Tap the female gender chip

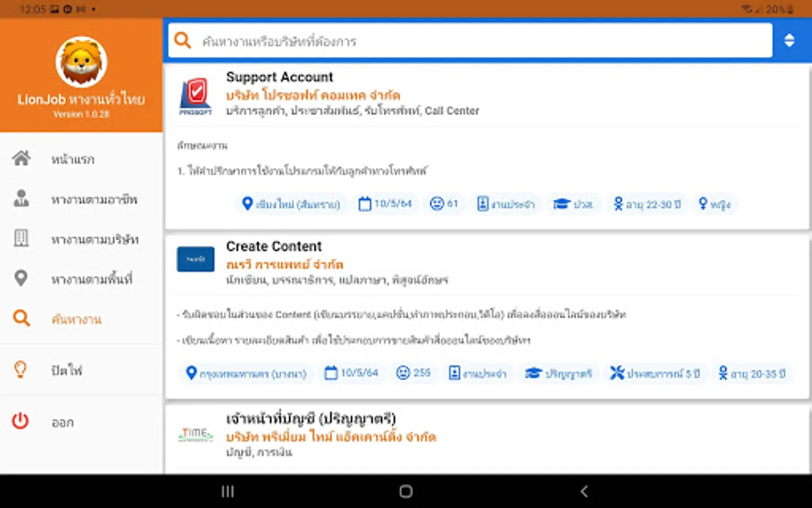[714, 204]
